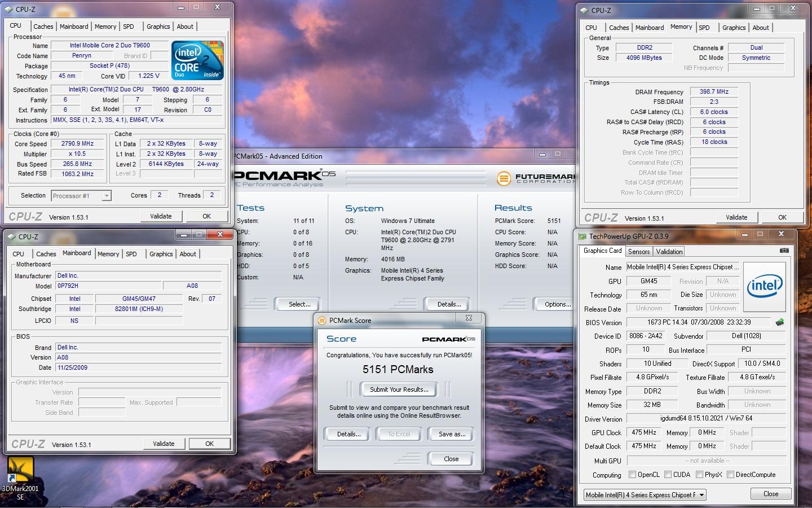Click the Futuremark logo in PCMark05

pos(536,178)
